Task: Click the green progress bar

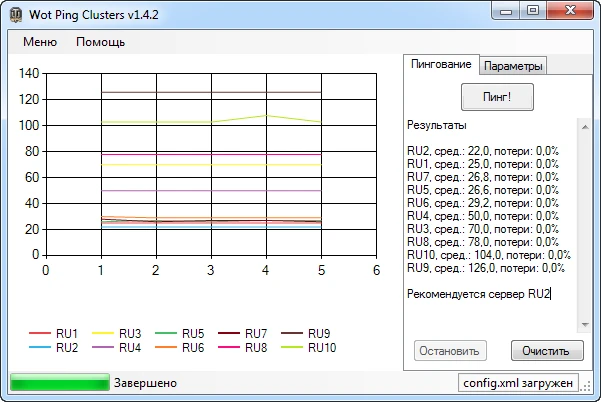Action: (59, 382)
